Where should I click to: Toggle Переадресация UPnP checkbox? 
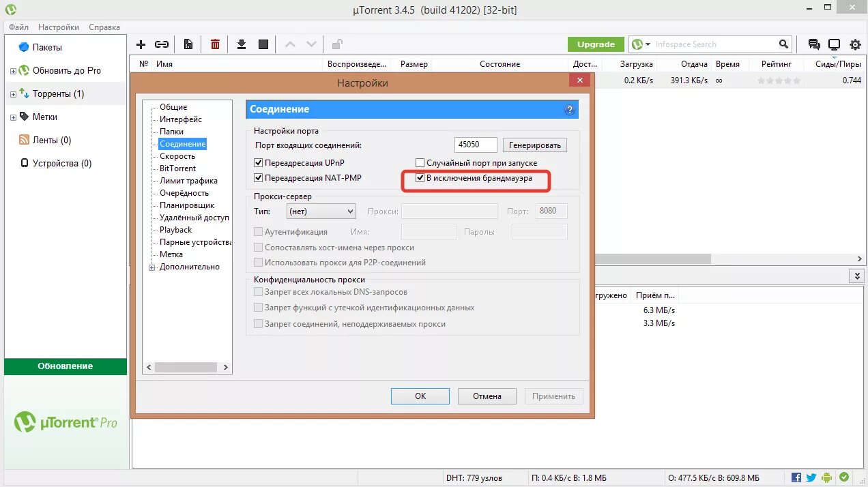click(258, 163)
